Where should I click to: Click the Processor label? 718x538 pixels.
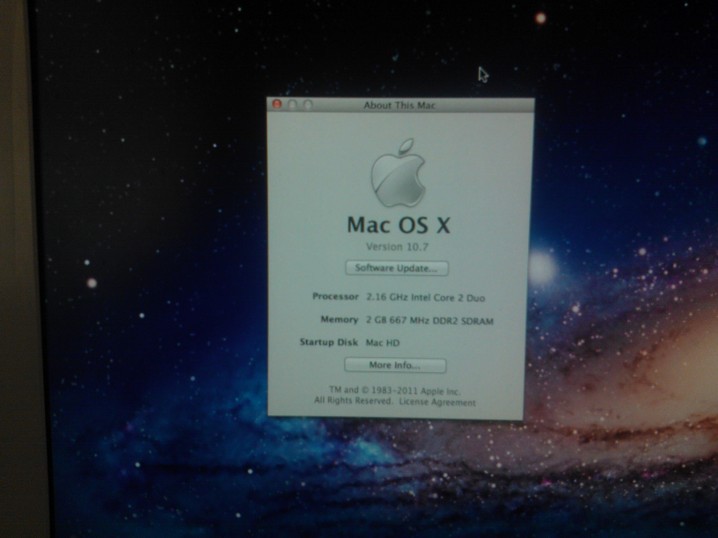coord(335,296)
